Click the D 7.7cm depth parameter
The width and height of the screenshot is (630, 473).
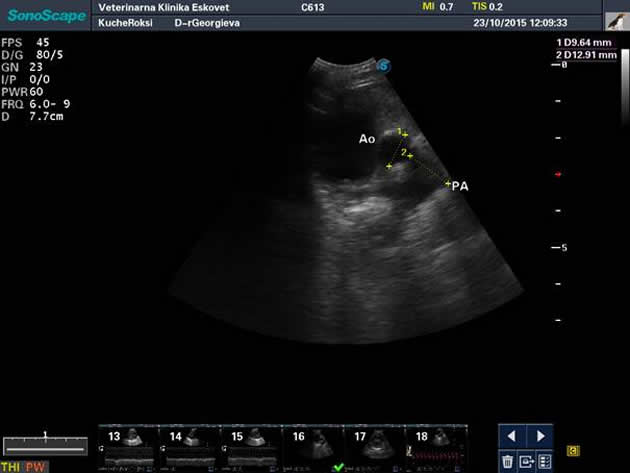click(32, 117)
